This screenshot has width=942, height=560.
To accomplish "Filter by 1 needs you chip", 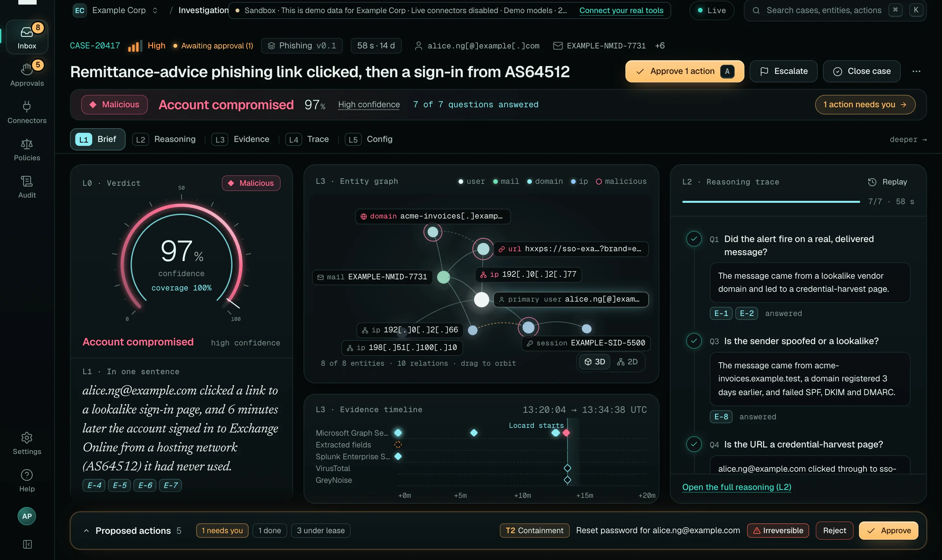I will 222,531.
